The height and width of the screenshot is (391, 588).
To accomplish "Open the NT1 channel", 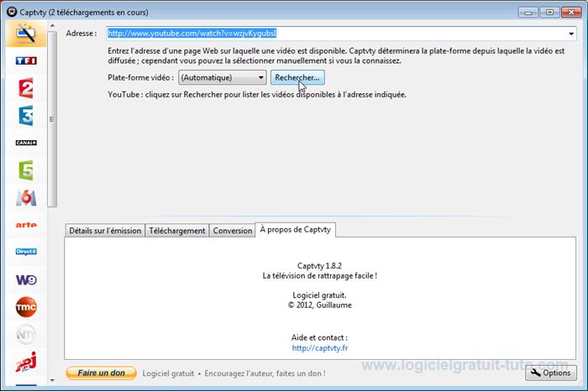I will tap(26, 334).
